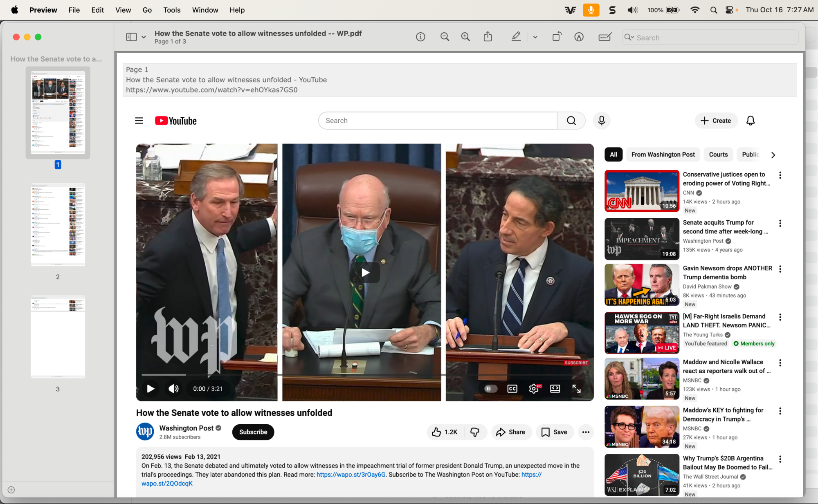Click the Form Filling toolbar icon

(x=605, y=37)
